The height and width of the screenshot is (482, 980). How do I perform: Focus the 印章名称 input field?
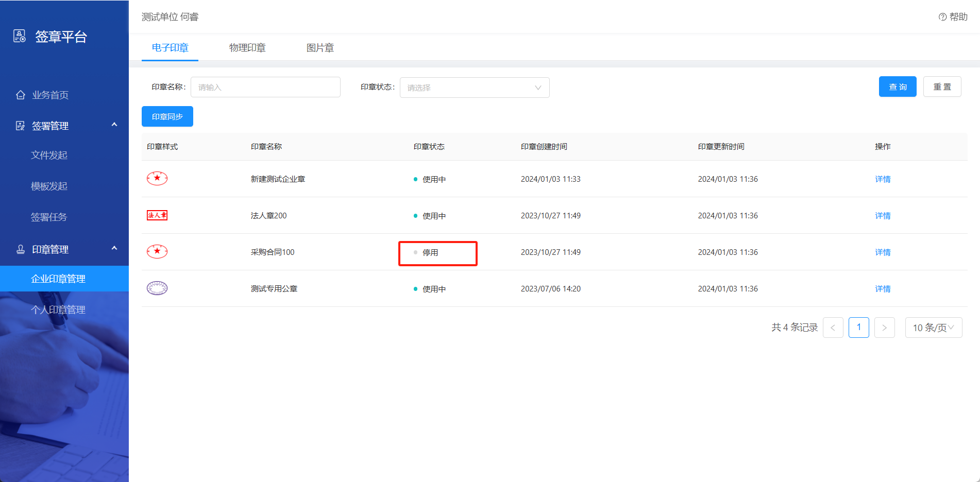pos(265,88)
